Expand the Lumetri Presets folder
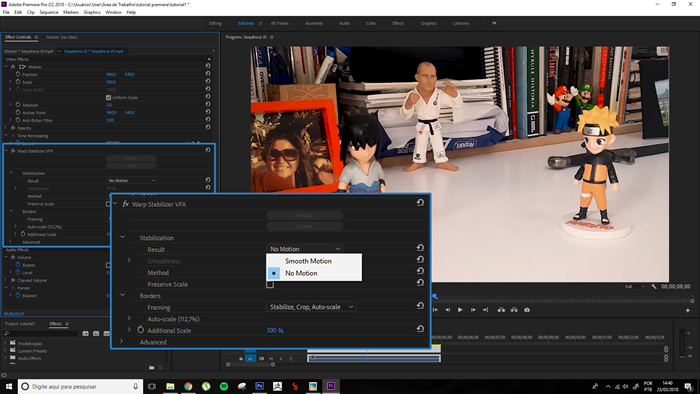The height and width of the screenshot is (394, 700). (x=5, y=350)
